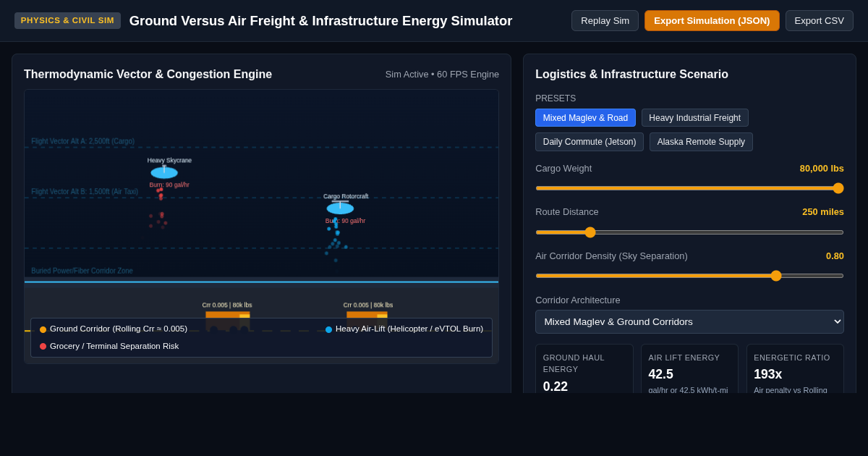Pick the Daily Commute (Jetson) preset
Image resolution: width=868 pixels, height=456 pixels.
[590, 142]
